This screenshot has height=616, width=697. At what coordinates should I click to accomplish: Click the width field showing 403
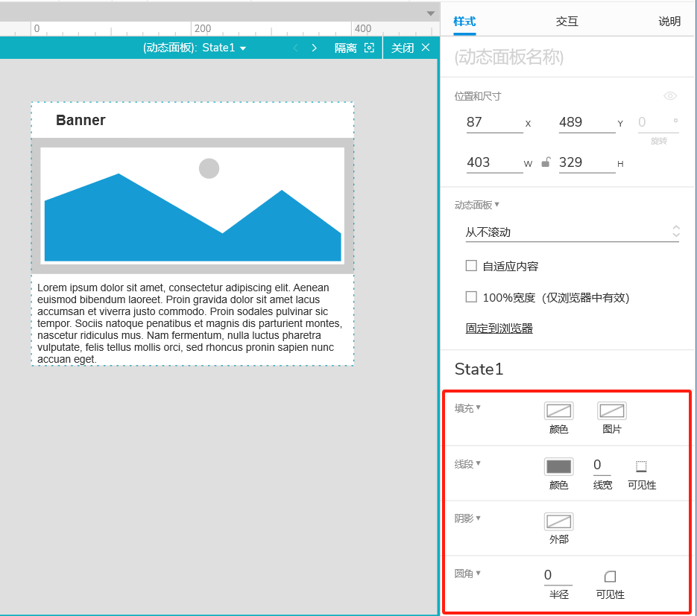494,162
